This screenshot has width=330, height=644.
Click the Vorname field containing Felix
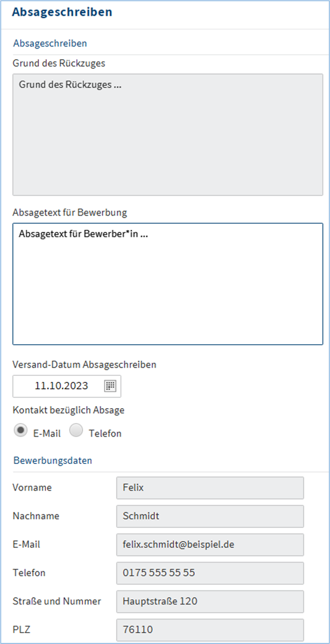point(210,488)
